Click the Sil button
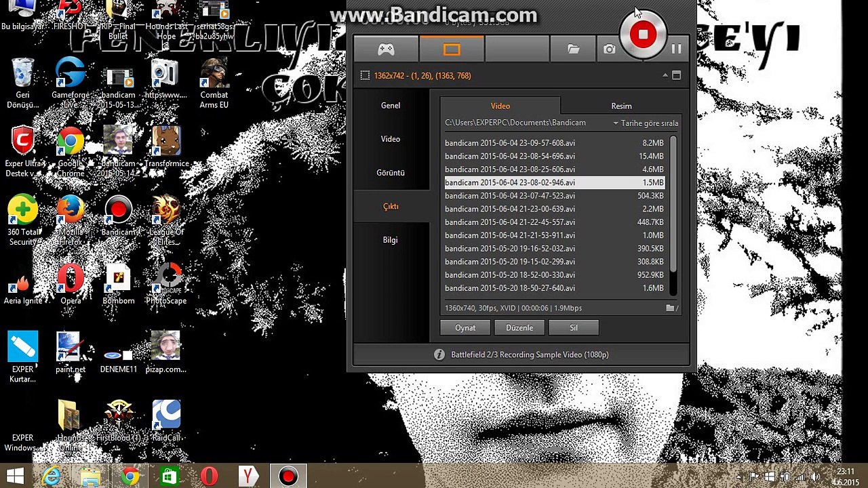 [574, 328]
